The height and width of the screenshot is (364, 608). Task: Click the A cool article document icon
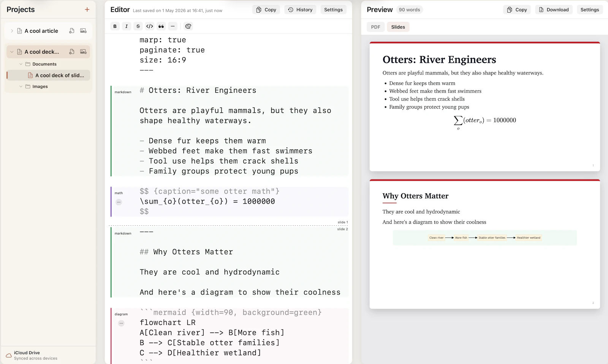pyautogui.click(x=19, y=31)
